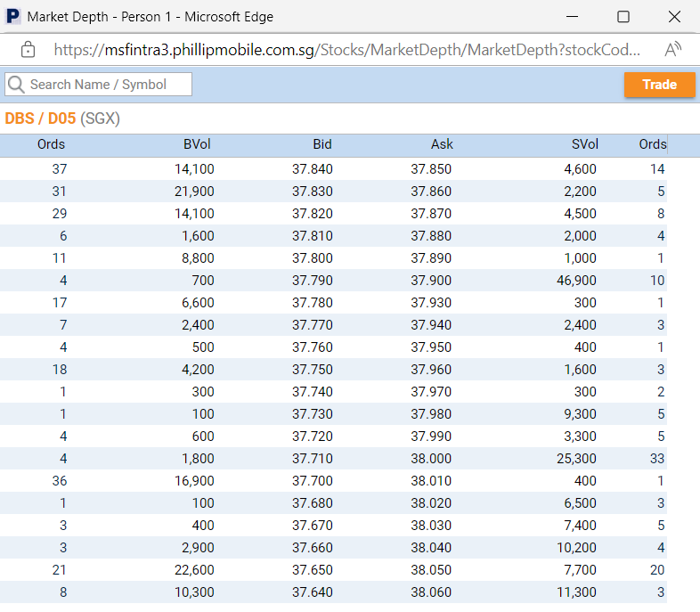Click buy volume 10,300

(194, 593)
